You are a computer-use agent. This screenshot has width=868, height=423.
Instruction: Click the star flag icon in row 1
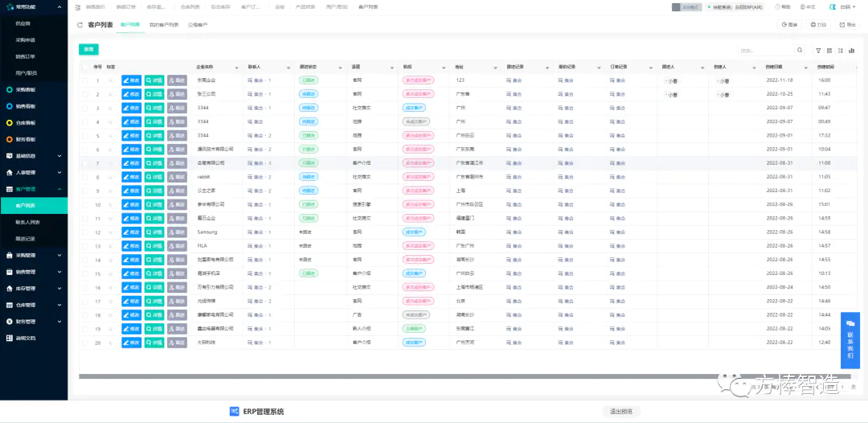click(110, 80)
